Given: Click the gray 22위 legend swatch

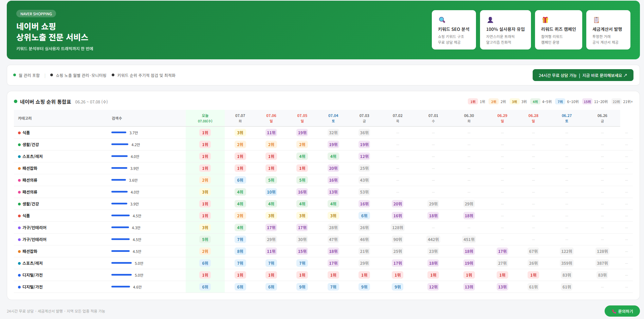Looking at the screenshot, I should (616, 102).
